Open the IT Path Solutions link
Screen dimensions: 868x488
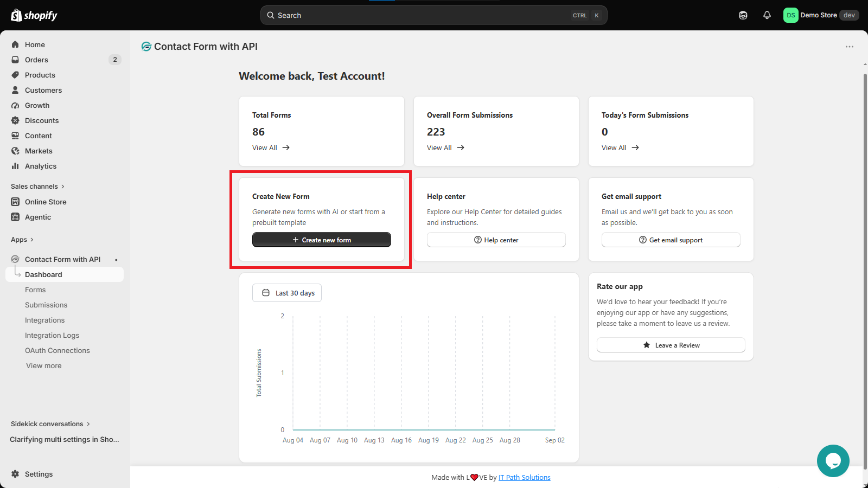(x=525, y=477)
